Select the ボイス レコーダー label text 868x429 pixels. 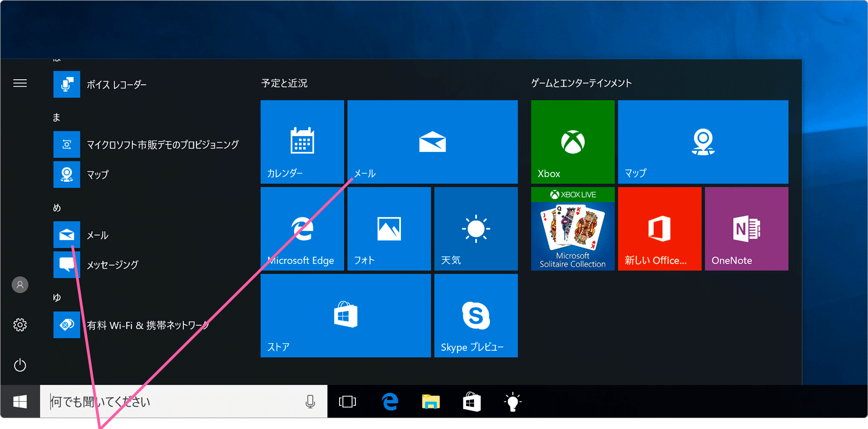coord(117,85)
